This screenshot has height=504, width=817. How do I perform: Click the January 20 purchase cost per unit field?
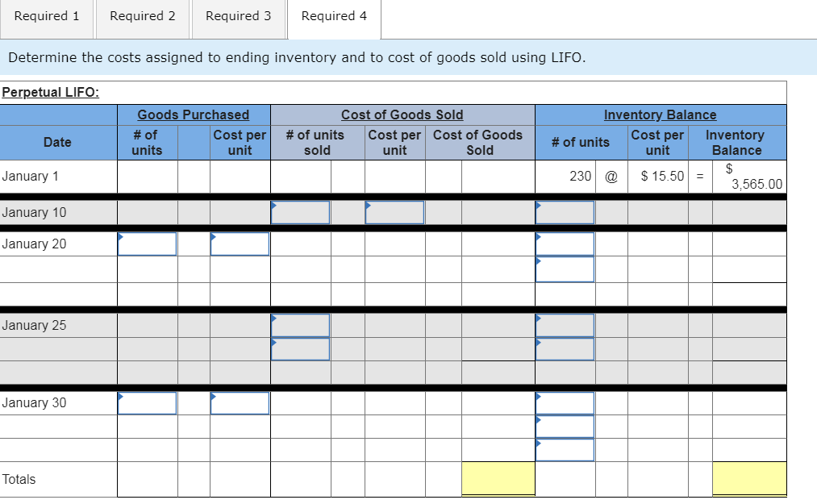(x=239, y=244)
